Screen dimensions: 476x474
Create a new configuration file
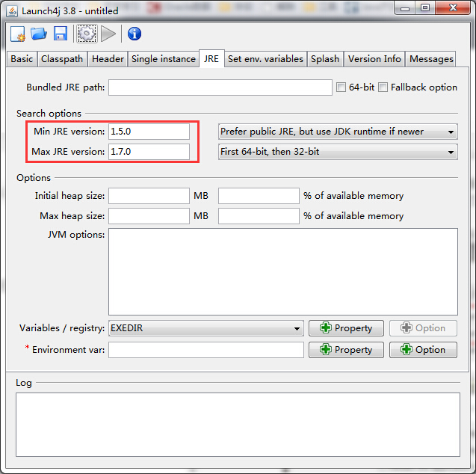click(x=18, y=34)
